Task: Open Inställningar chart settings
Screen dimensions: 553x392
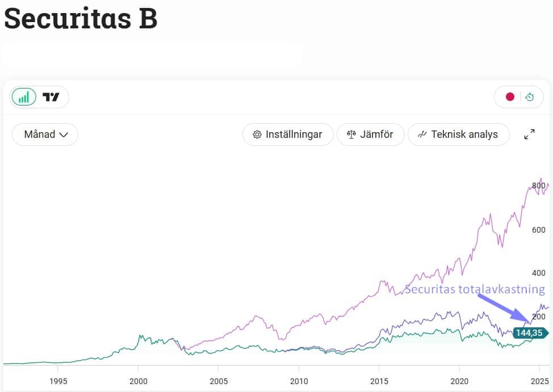Action: 288,134
